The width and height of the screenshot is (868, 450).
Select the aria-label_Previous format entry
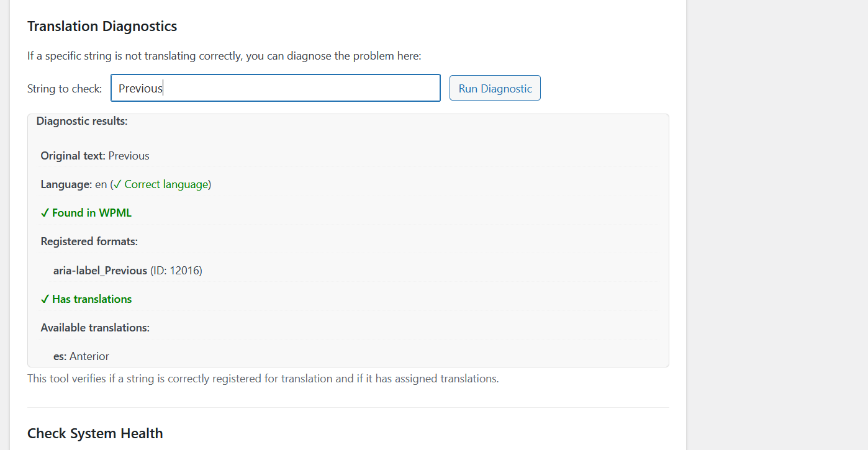(x=100, y=271)
